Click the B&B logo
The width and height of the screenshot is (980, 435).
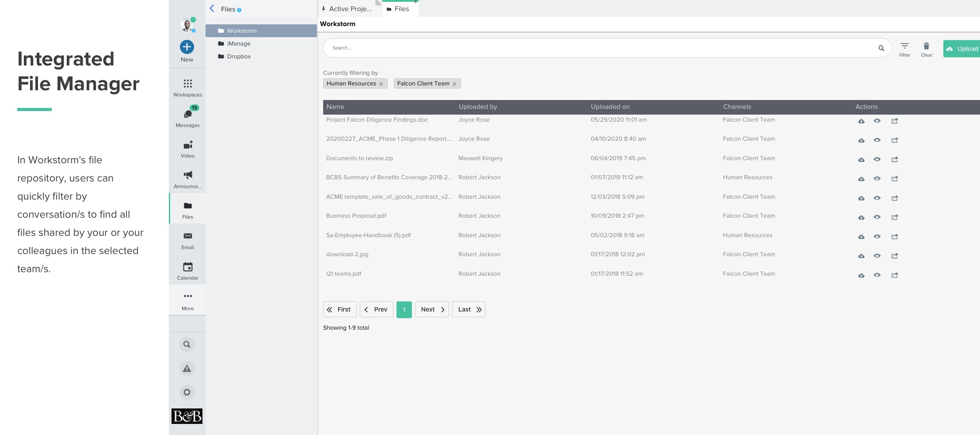(187, 416)
